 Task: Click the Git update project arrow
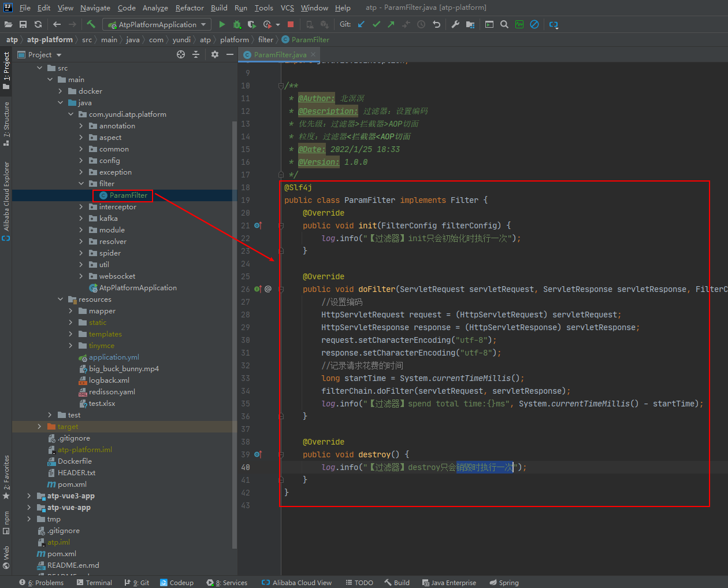pyautogui.click(x=362, y=24)
